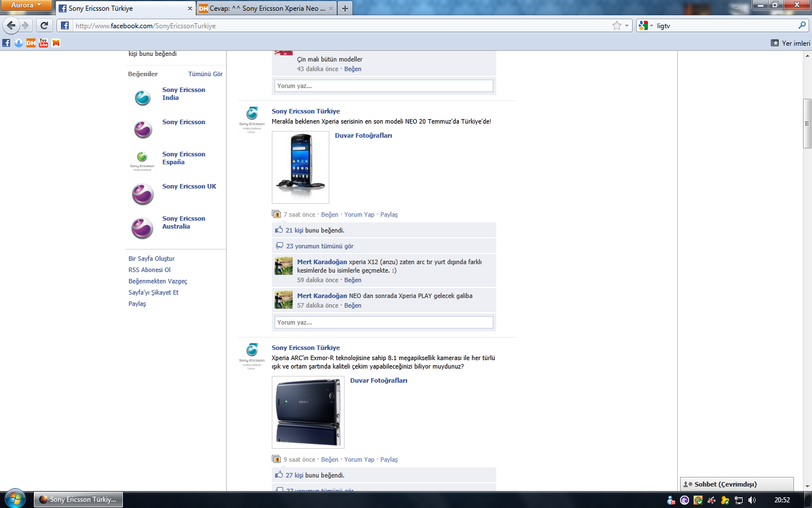Close the Sony Ericsson Türkiye tab
The image size is (812, 508).
tap(189, 8)
